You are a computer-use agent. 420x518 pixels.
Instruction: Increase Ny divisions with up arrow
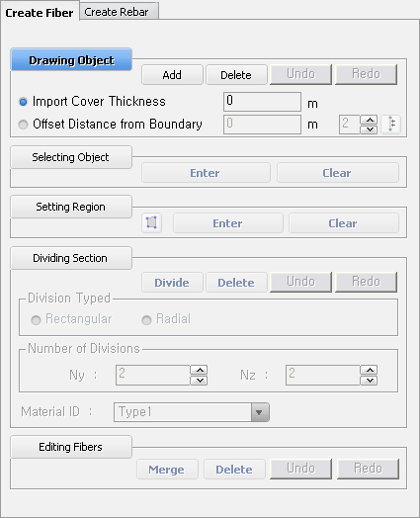[x=199, y=370]
